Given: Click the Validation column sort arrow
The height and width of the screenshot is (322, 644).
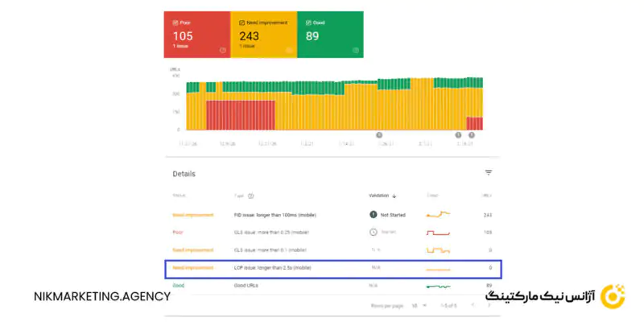Looking at the screenshot, I should [x=394, y=196].
